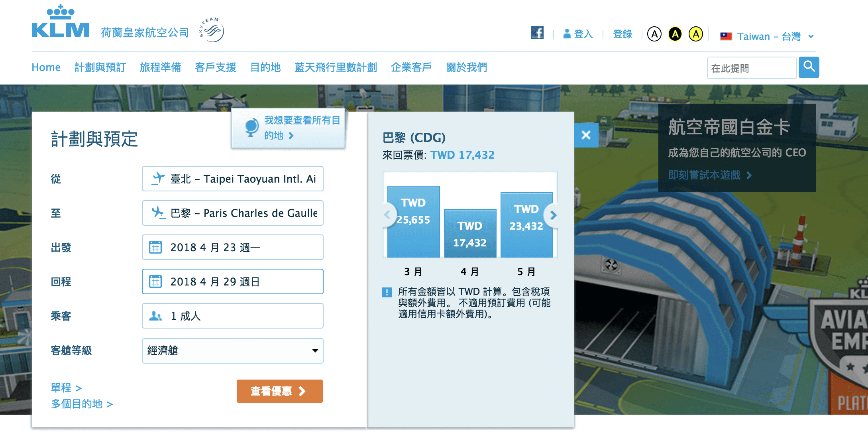Open the 客戶支援 menu
This screenshot has width=868, height=433.
point(215,67)
